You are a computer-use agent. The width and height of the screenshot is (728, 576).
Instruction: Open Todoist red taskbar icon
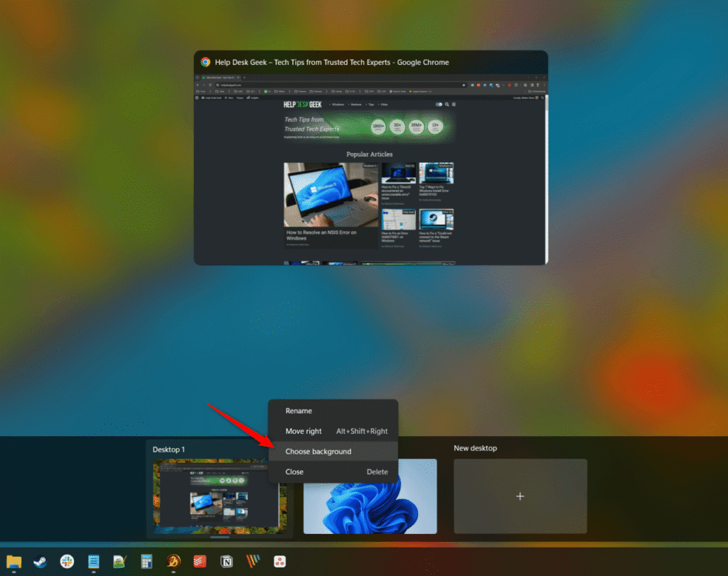[200, 562]
